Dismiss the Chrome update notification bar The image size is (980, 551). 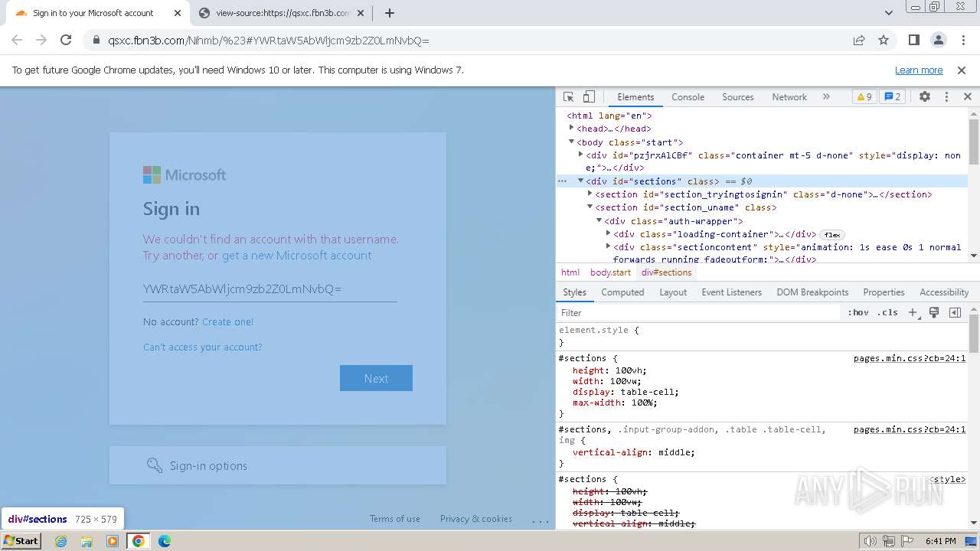click(x=962, y=70)
